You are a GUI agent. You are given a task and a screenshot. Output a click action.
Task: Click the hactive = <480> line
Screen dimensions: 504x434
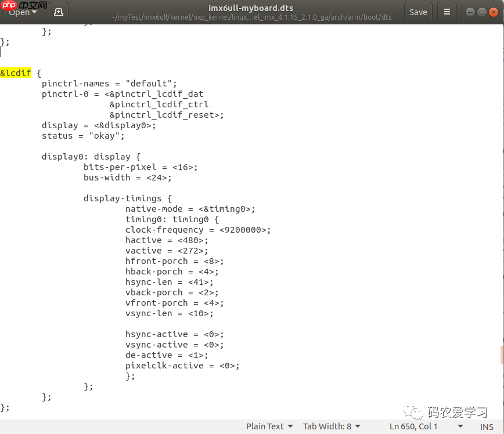[x=167, y=240]
